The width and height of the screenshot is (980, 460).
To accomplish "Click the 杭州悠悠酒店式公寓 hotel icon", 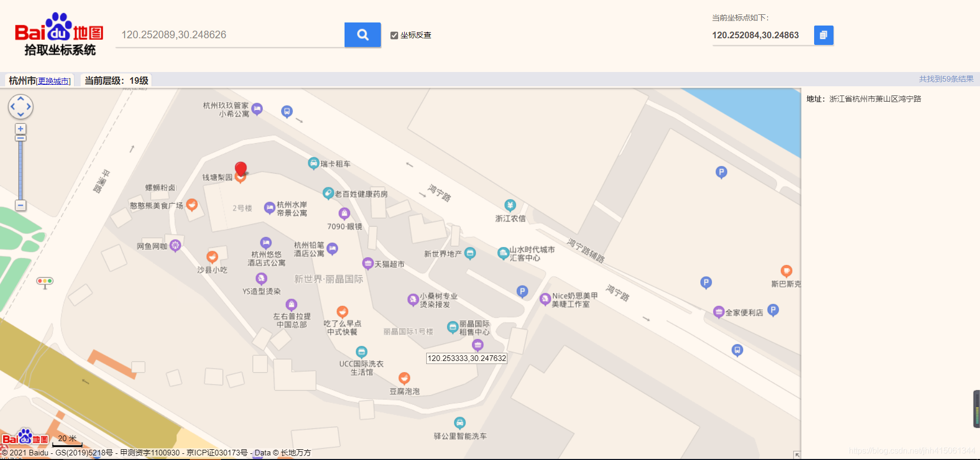I will 266,243.
